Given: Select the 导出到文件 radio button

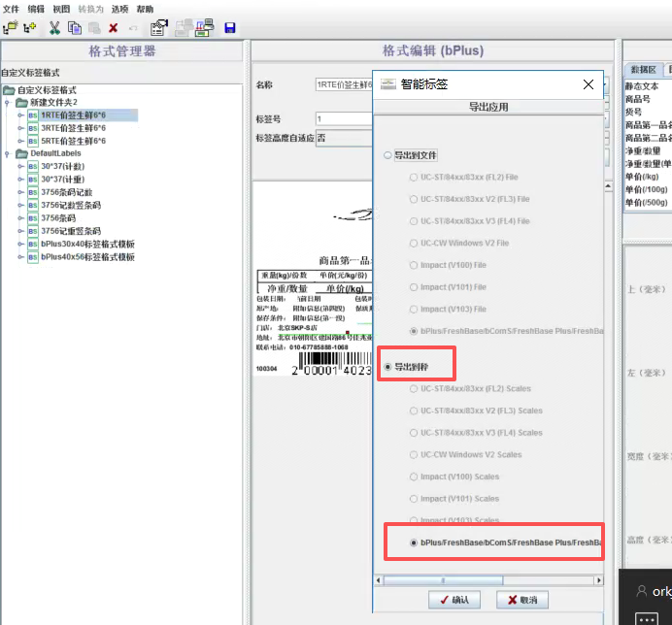Looking at the screenshot, I should (x=388, y=155).
